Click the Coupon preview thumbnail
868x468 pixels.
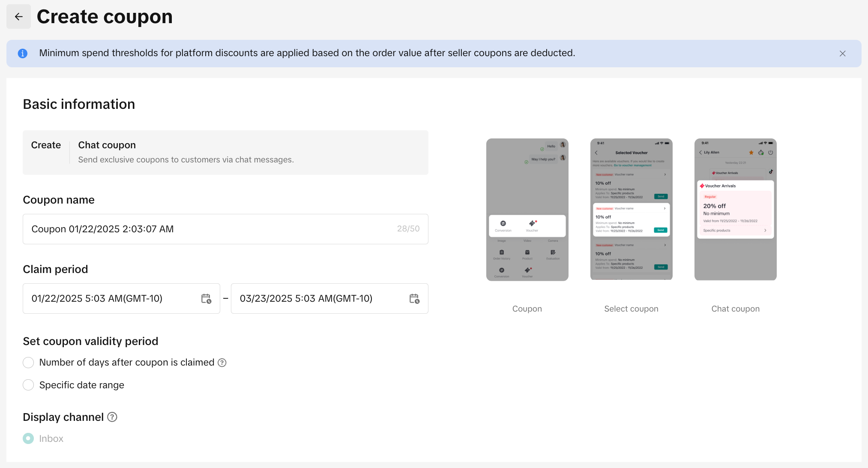coord(527,210)
